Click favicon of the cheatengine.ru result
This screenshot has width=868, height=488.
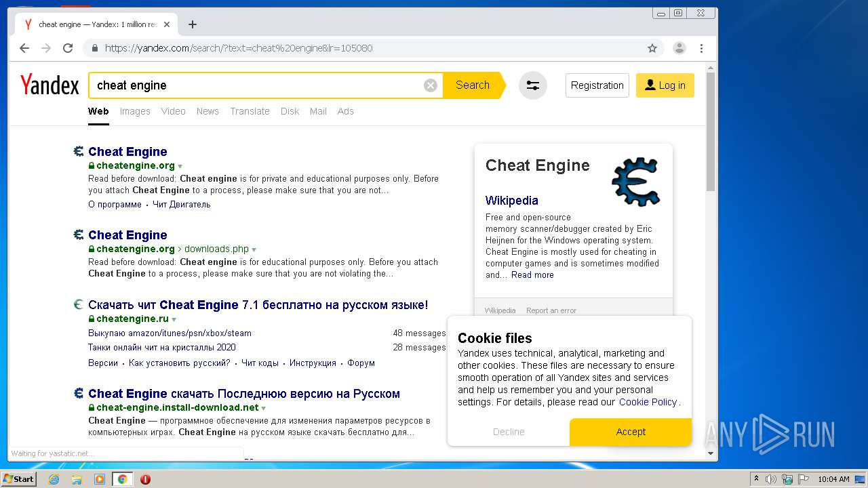tap(79, 305)
